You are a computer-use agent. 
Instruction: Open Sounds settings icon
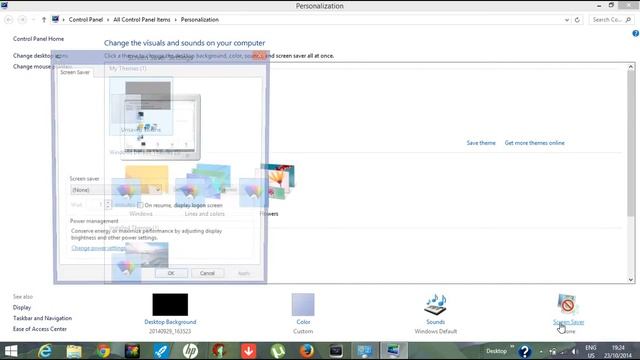pos(436,304)
